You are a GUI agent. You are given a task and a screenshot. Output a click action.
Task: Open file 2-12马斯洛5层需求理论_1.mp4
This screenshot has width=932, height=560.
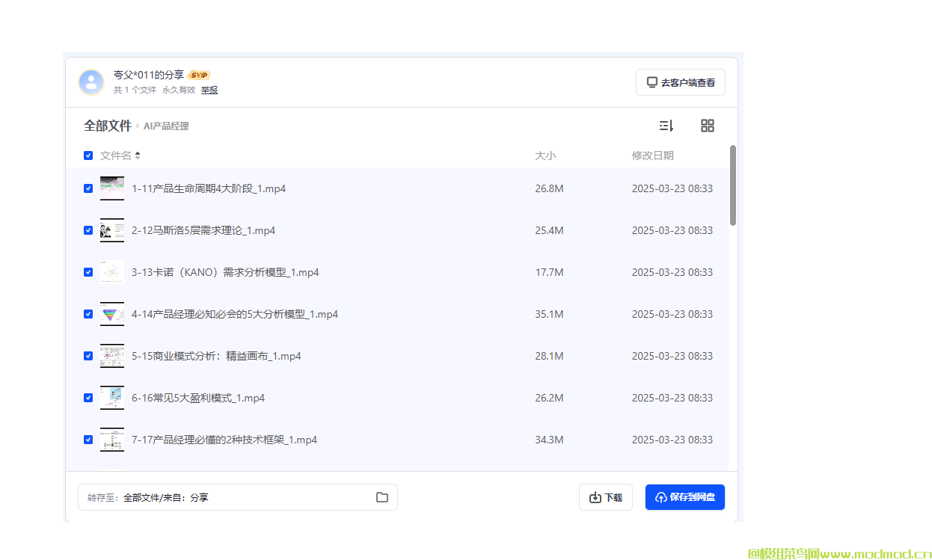tap(203, 230)
